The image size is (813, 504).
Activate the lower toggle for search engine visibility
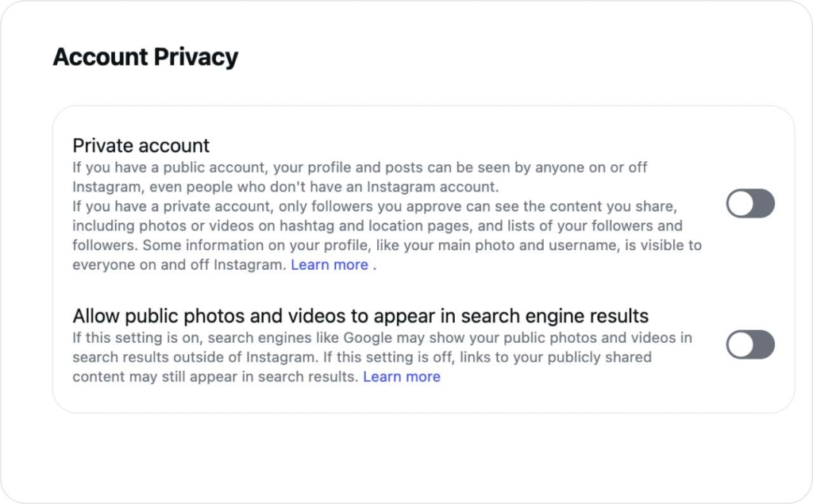click(749, 344)
